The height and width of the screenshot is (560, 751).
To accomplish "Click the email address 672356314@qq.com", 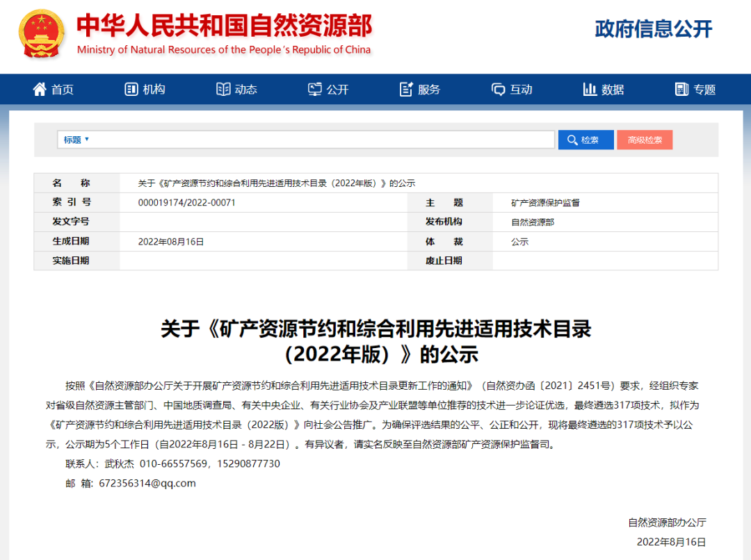I will [147, 483].
